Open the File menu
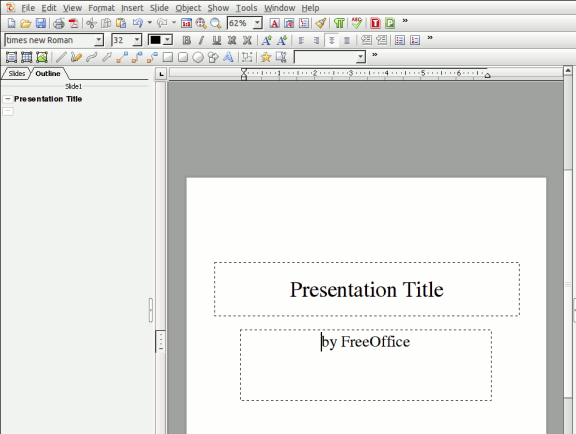The width and height of the screenshot is (576, 434). (28, 8)
